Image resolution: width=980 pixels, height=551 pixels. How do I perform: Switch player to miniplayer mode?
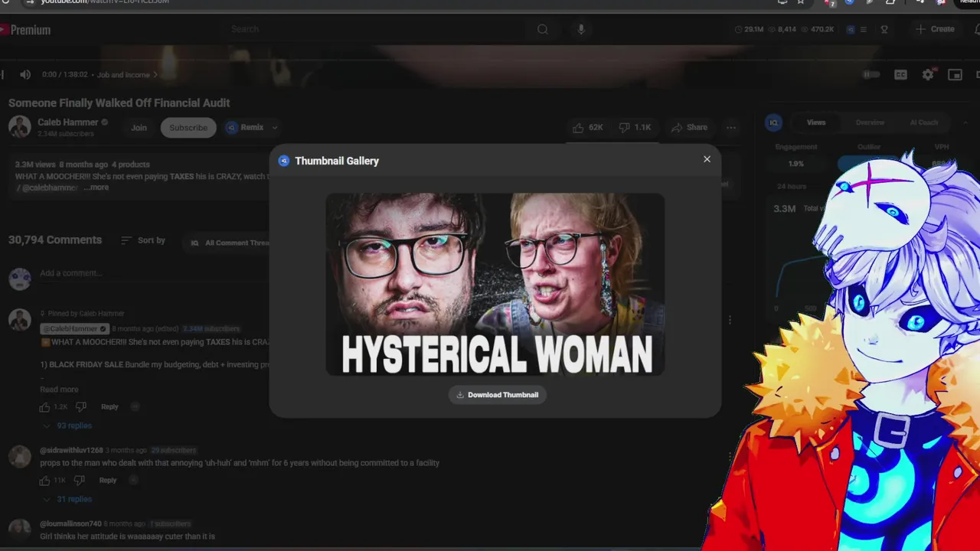pyautogui.click(x=955, y=74)
